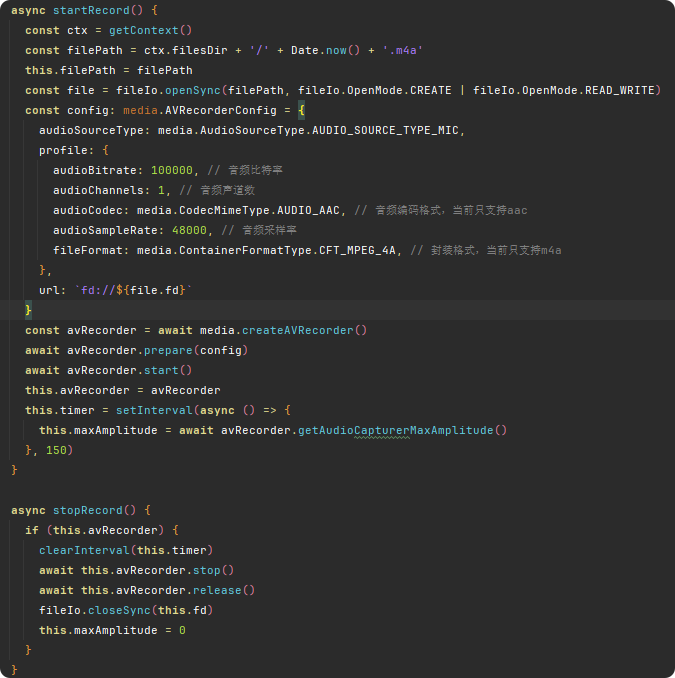Click the highlighted opening brace after AVRecorderConfig

pyautogui.click(x=301, y=110)
